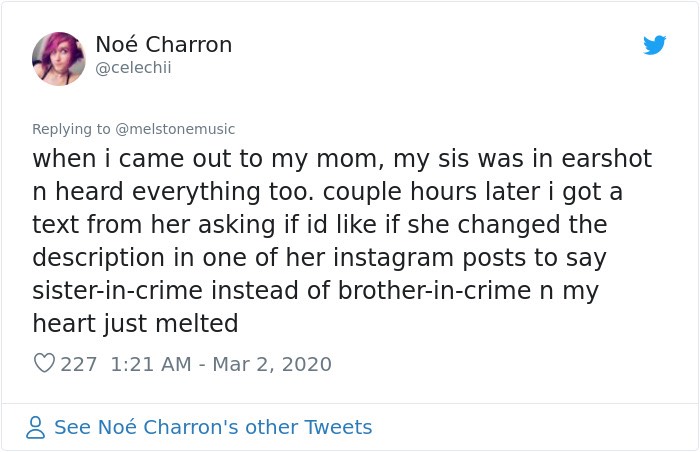The height and width of the screenshot is (452, 700).
Task: Open Noé Charron's profile picture
Action: [x=58, y=59]
